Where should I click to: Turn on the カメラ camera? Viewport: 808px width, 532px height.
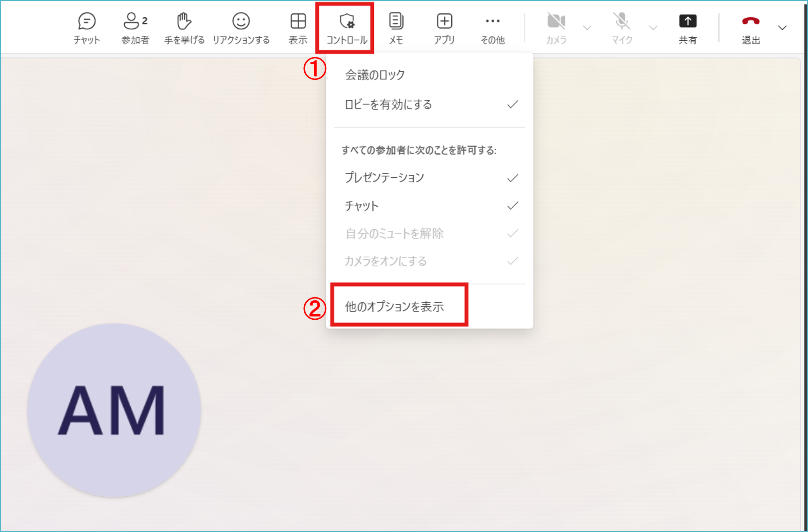pyautogui.click(x=556, y=22)
